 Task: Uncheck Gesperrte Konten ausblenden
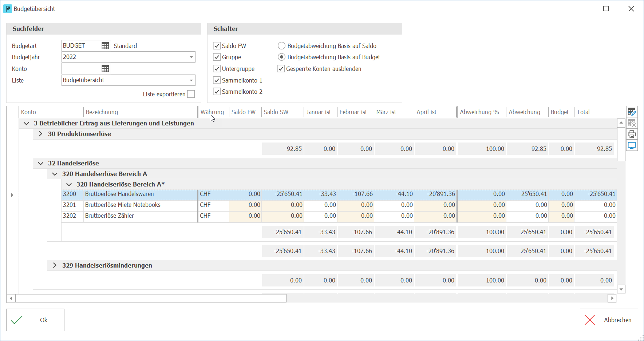pos(281,69)
